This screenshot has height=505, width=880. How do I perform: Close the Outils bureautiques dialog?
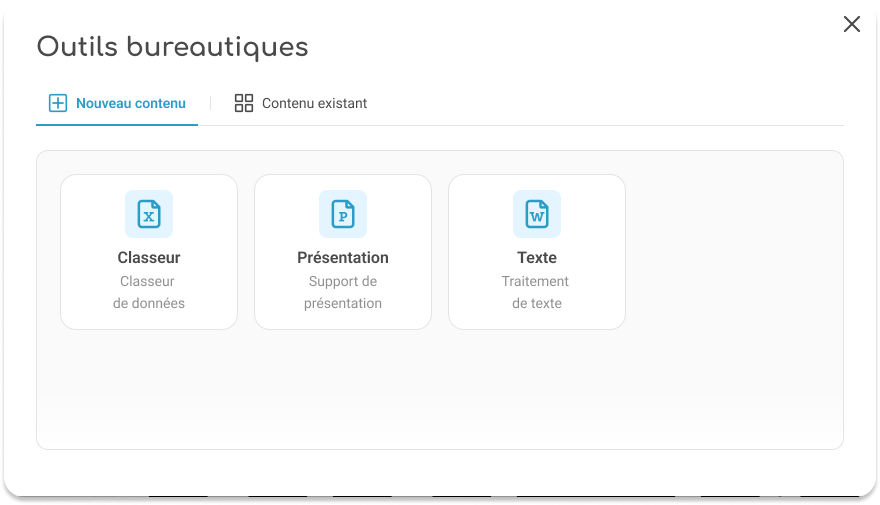(852, 24)
